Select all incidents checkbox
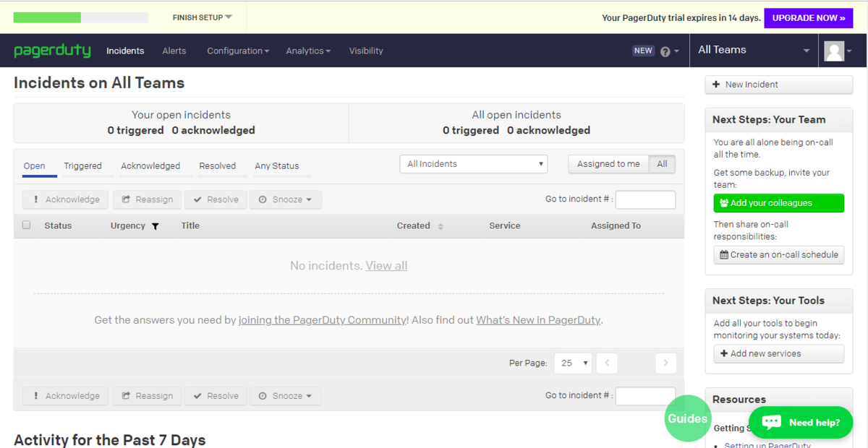This screenshot has width=868, height=448. (27, 225)
